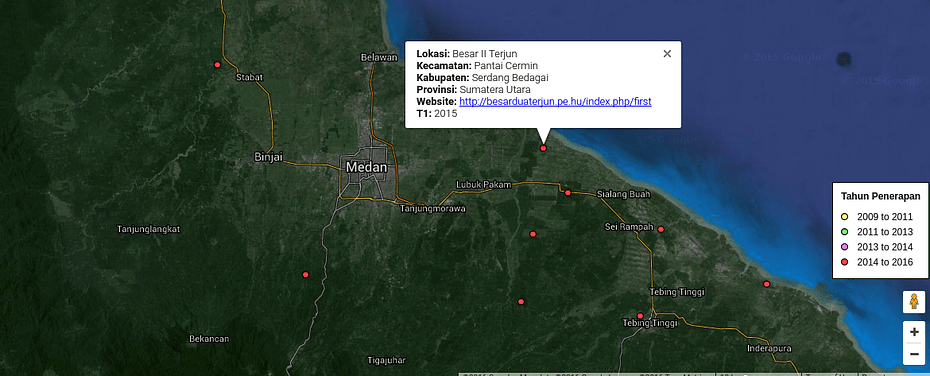This screenshot has height=376, width=930.
Task: Zoom out with the minus button
Action: pos(914,353)
